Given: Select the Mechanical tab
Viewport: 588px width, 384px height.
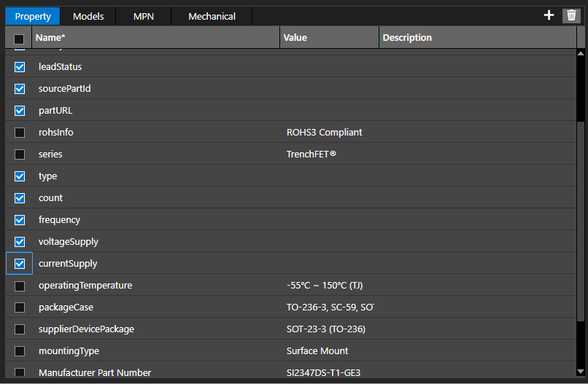Looking at the screenshot, I should (x=212, y=16).
